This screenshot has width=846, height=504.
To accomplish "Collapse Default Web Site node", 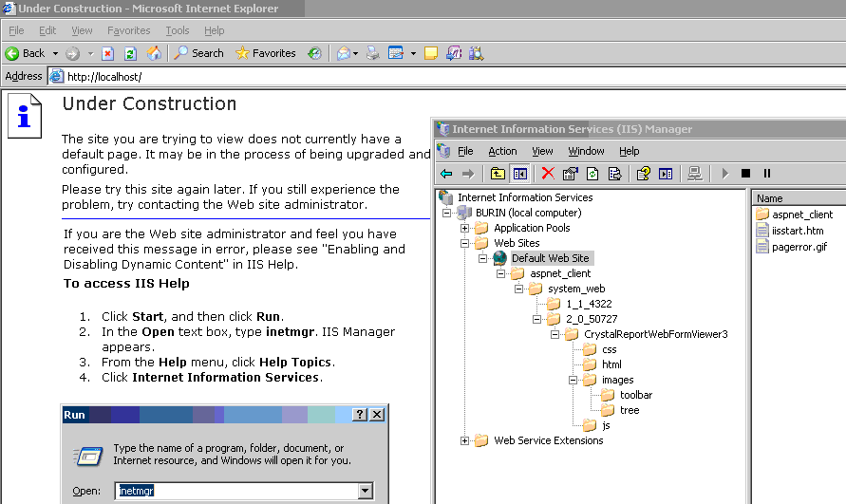I will (483, 258).
